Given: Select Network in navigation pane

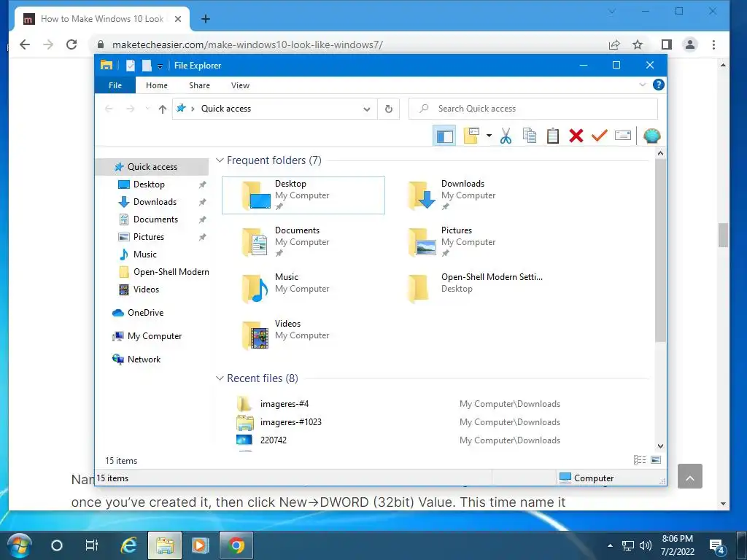Looking at the screenshot, I should [144, 359].
